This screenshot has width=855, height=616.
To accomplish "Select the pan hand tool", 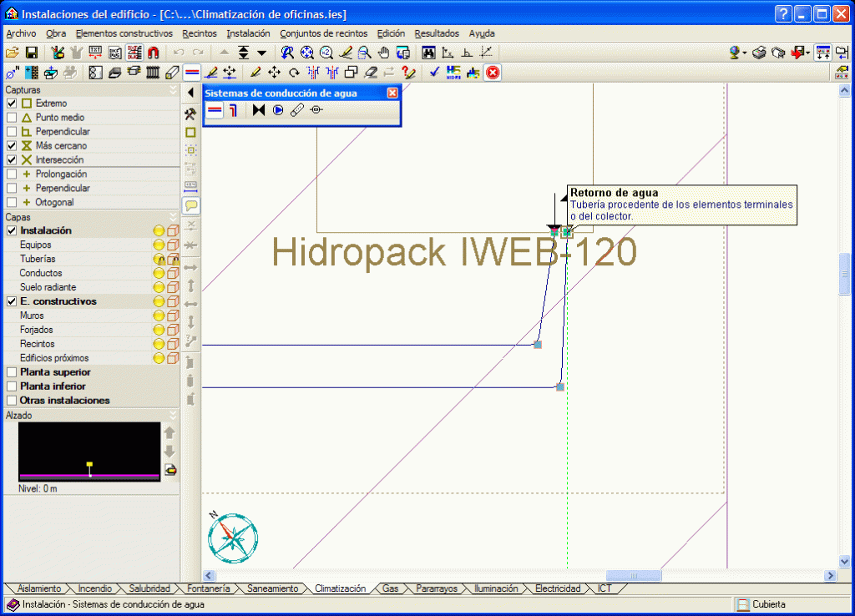I will pyautogui.click(x=384, y=53).
